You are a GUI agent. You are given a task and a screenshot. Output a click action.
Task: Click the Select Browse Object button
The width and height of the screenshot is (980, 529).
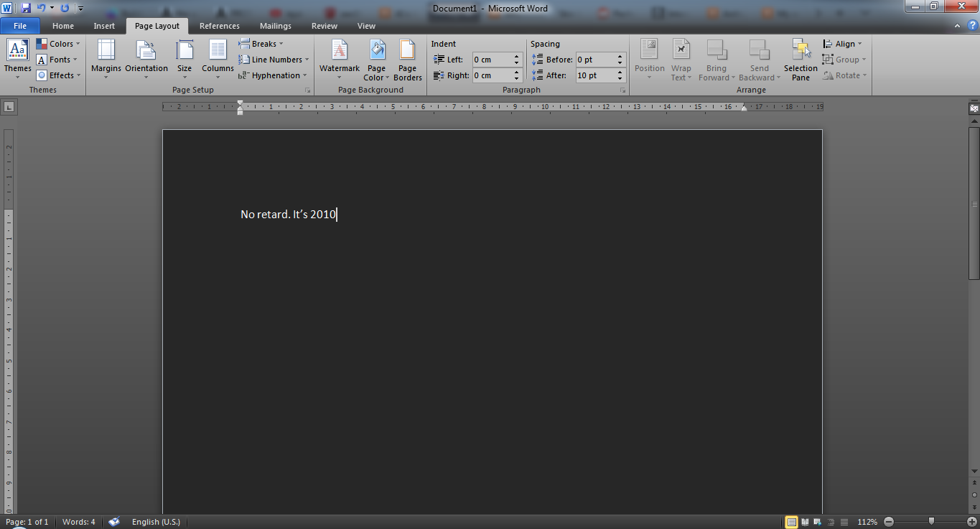tap(974, 495)
